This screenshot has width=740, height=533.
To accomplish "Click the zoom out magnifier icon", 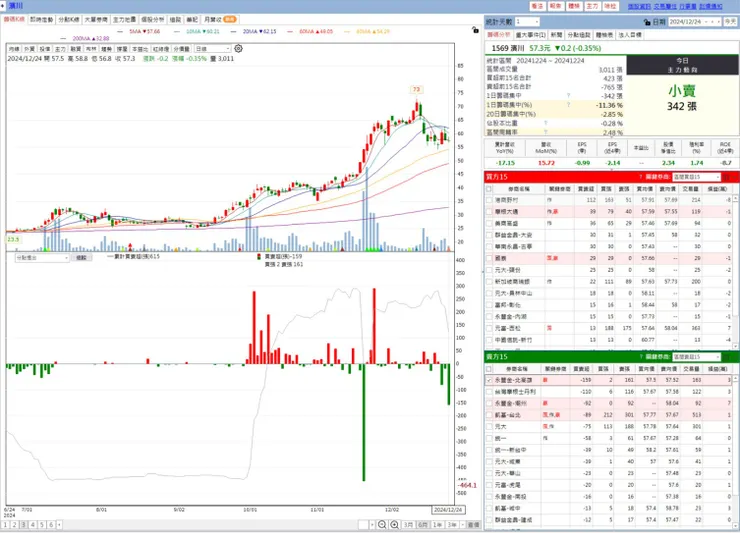I will pyautogui.click(x=382, y=525).
